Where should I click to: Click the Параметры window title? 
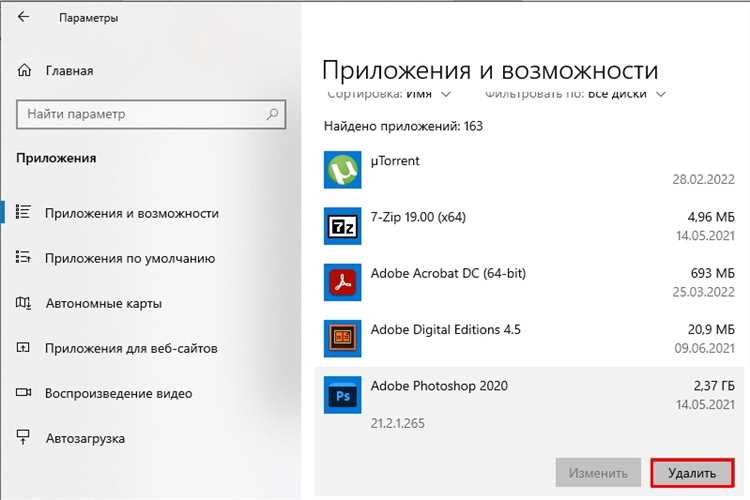tap(88, 18)
